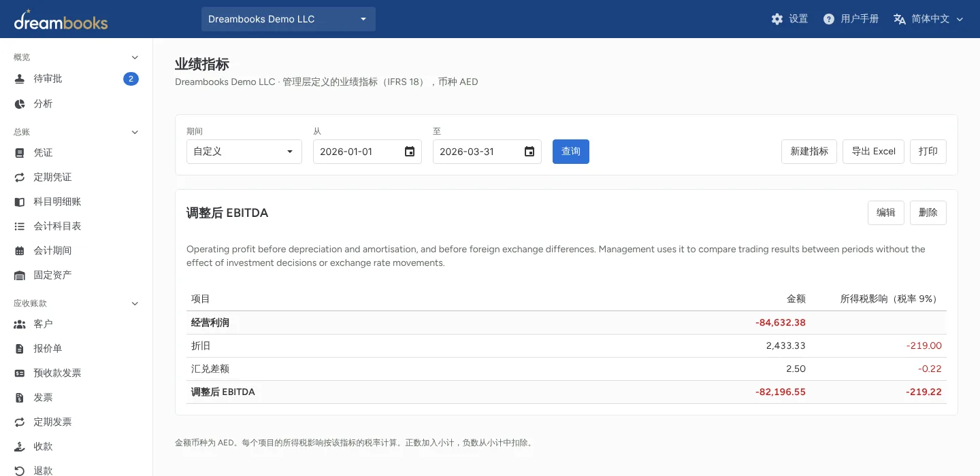This screenshot has height=476, width=980.
Task: Click the 客户 customers icon
Action: click(x=20, y=324)
